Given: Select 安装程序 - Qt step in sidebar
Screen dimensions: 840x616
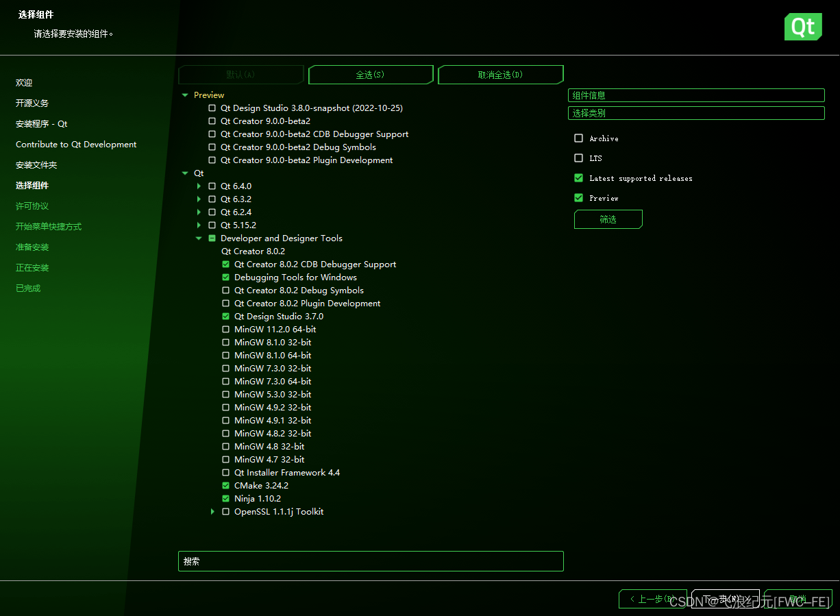Looking at the screenshot, I should (42, 124).
